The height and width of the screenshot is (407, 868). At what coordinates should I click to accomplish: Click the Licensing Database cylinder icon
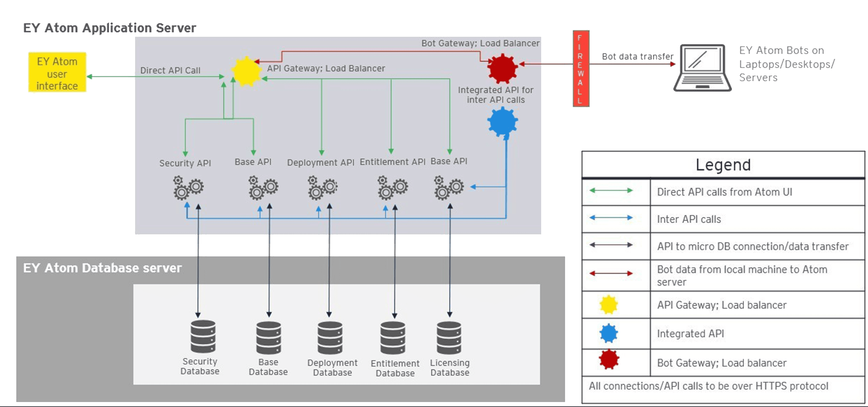point(449,338)
